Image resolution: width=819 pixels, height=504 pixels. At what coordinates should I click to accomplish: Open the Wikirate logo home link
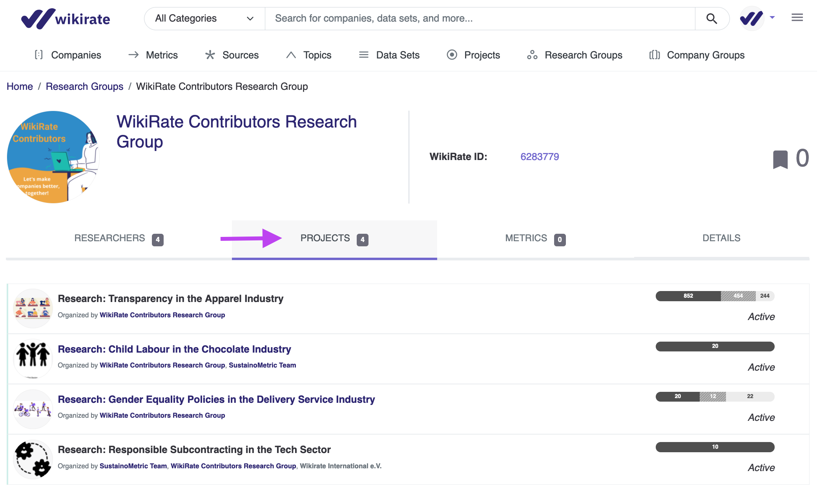pos(66,18)
